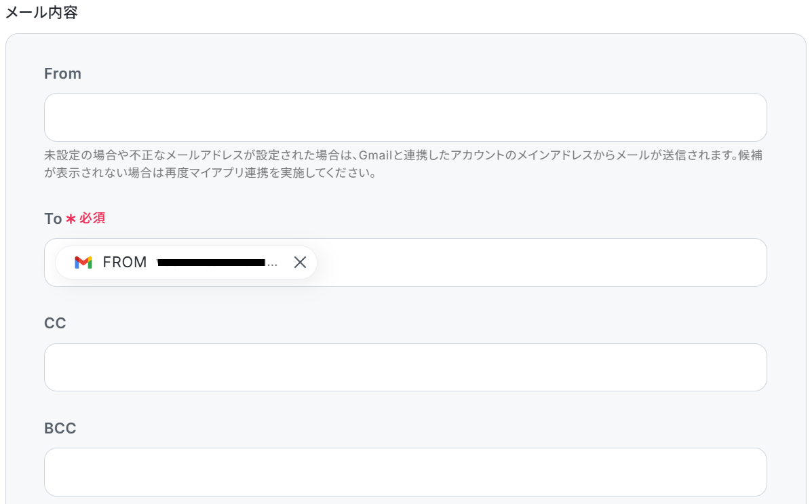Screen dimensions: 812x504
Task: Focus the From address input field
Action: coord(406,117)
